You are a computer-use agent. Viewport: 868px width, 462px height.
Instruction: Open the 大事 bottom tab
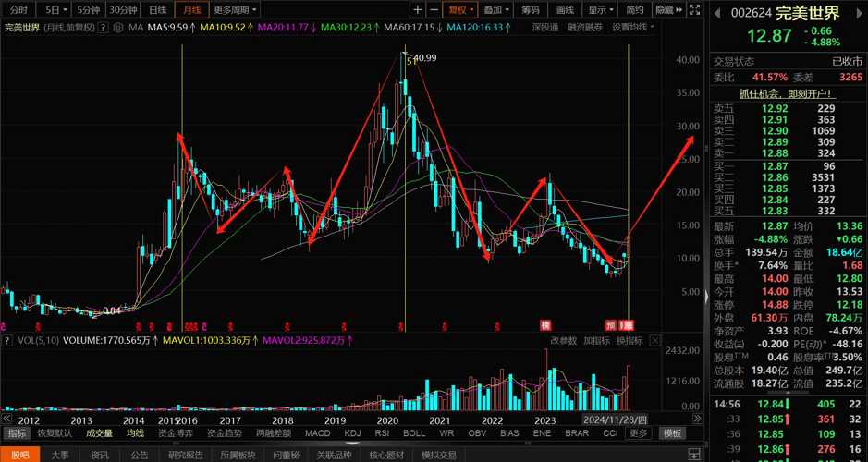point(60,456)
